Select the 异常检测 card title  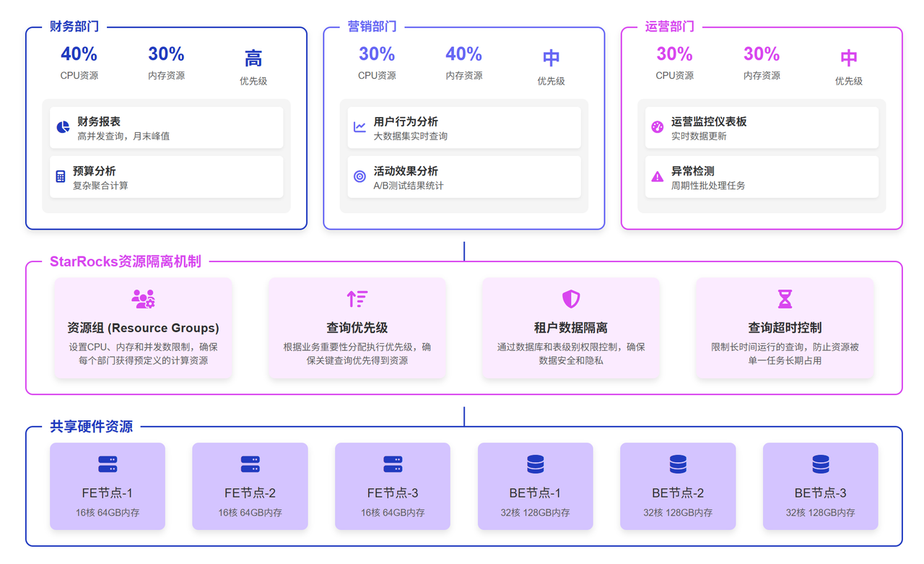tap(692, 171)
